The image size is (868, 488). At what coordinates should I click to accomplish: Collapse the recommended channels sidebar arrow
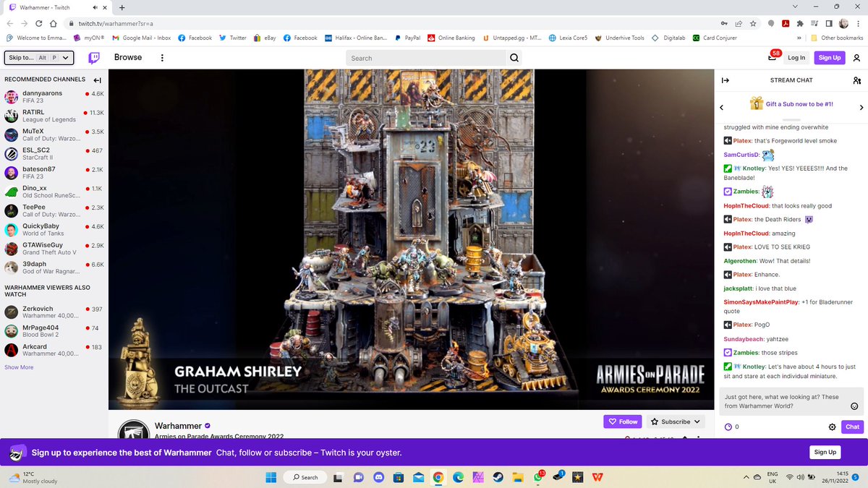click(98, 80)
